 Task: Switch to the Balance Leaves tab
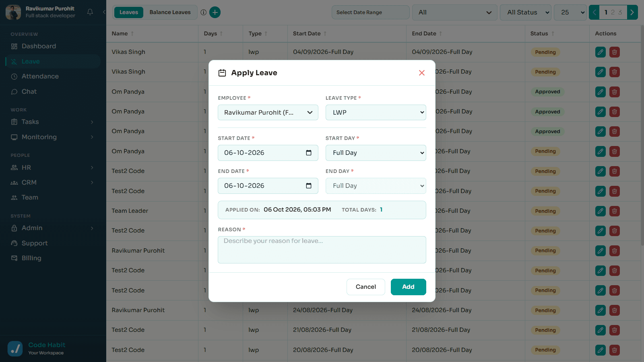[x=170, y=12]
